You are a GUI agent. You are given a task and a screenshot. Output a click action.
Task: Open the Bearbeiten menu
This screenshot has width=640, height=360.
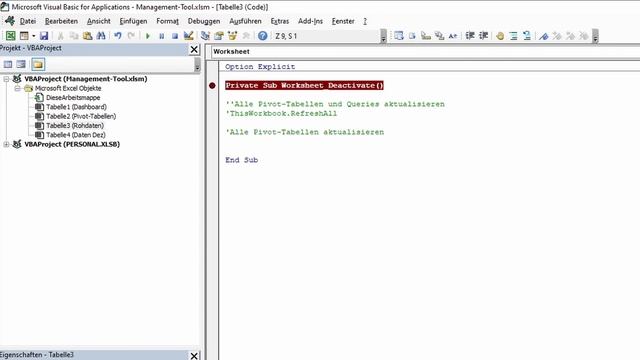(61, 21)
